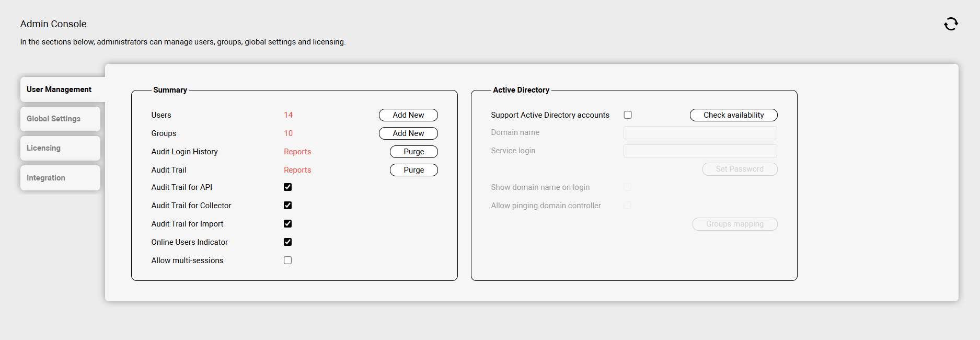Click the refresh icon in top-right corner
This screenshot has height=340, width=980.
[x=951, y=24]
